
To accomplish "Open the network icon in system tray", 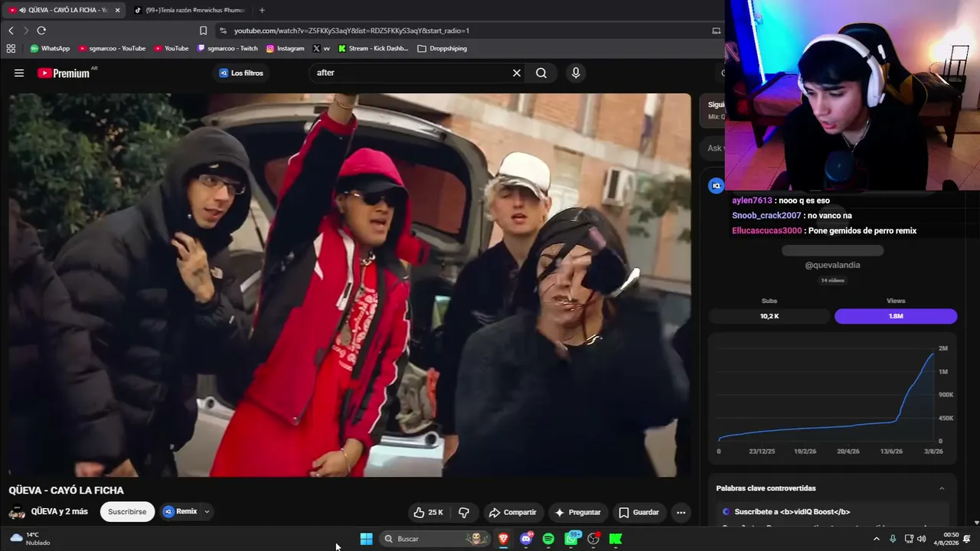I will tap(909, 539).
